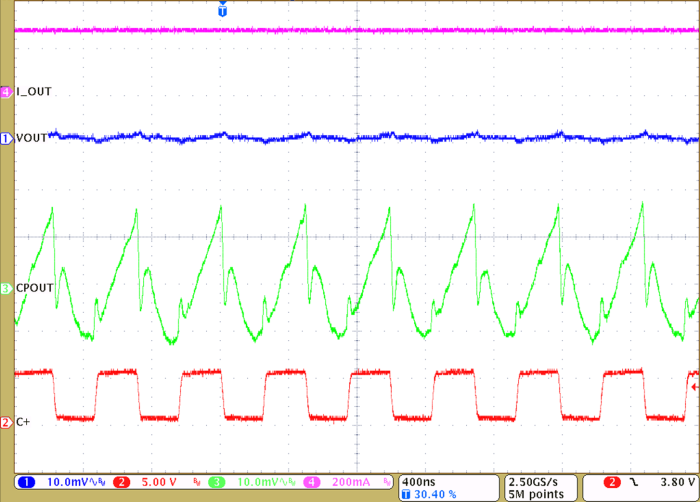This screenshot has width=700, height=502.
Task: Select the channel 2 C+ ground marker
Action: pos(7,422)
